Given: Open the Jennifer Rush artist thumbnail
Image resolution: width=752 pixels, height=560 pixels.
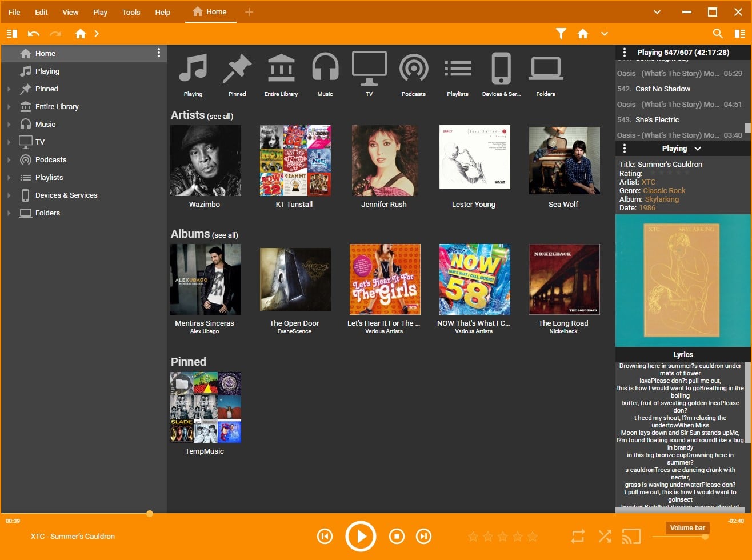Looking at the screenshot, I should pyautogui.click(x=384, y=161).
